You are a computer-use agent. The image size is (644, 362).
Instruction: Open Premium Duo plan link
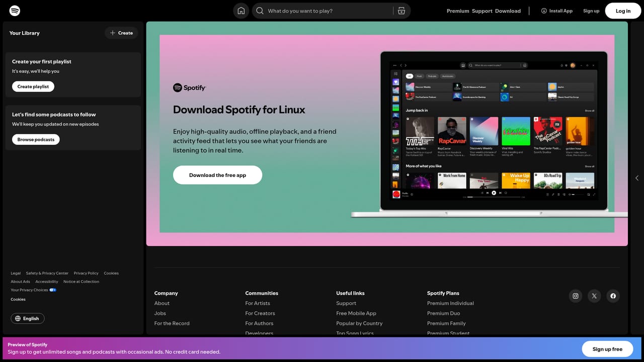coord(444,313)
